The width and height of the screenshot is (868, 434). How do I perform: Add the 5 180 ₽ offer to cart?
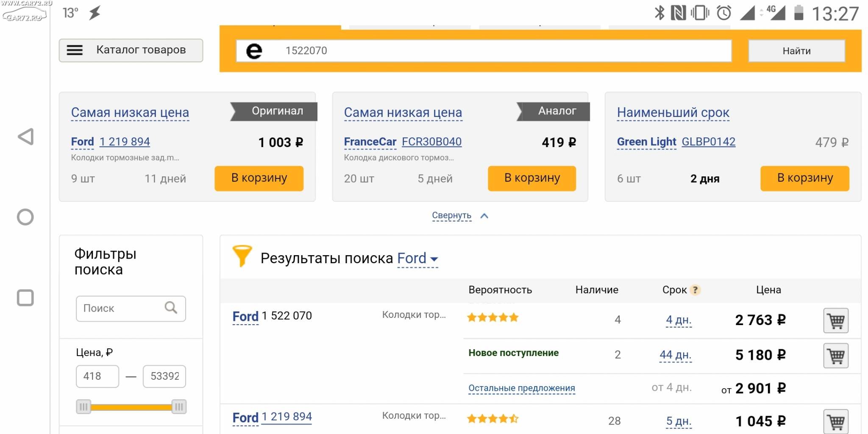[835, 355]
